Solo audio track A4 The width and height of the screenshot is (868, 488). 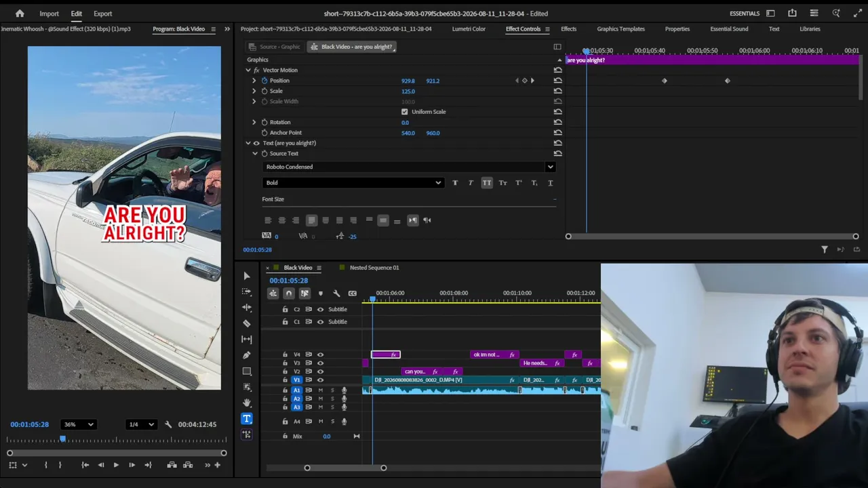(332, 422)
